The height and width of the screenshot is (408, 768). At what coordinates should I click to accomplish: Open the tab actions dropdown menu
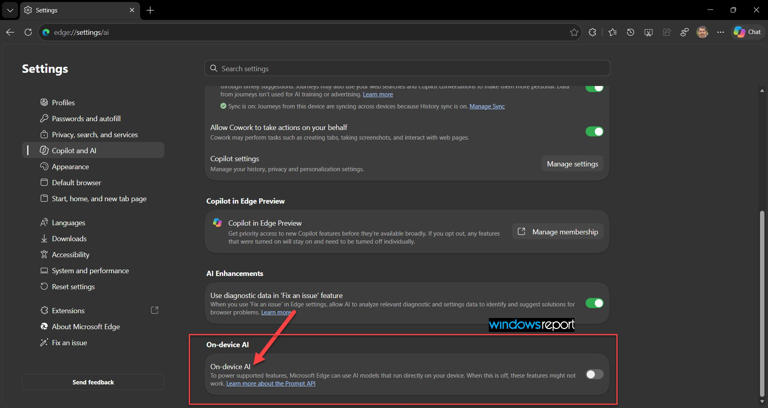[10, 10]
